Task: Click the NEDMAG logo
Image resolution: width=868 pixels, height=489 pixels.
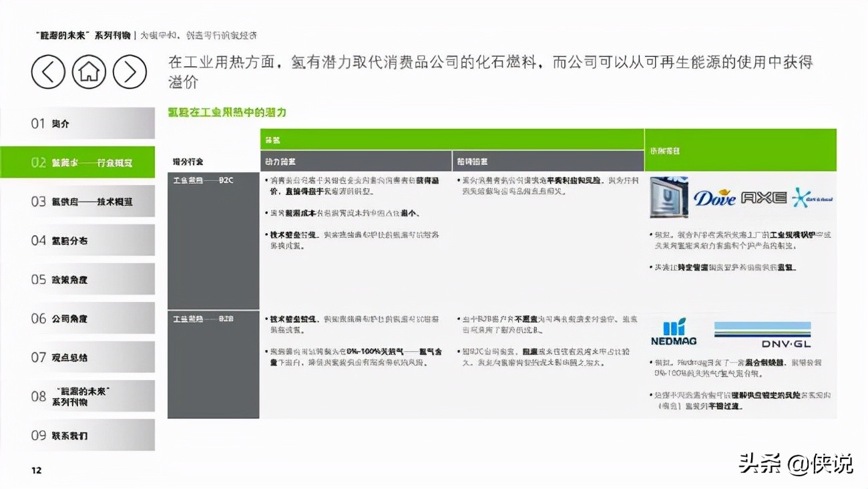Action: point(673,333)
